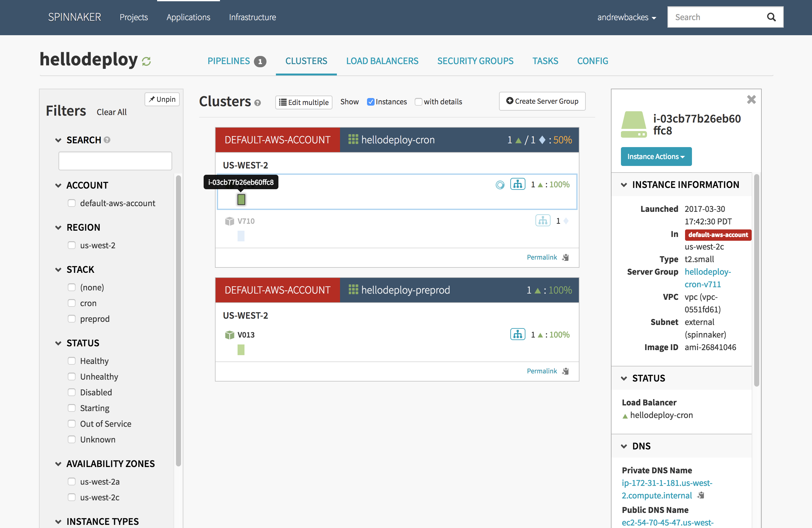Enable the 'with details' checkbox

[x=418, y=102]
